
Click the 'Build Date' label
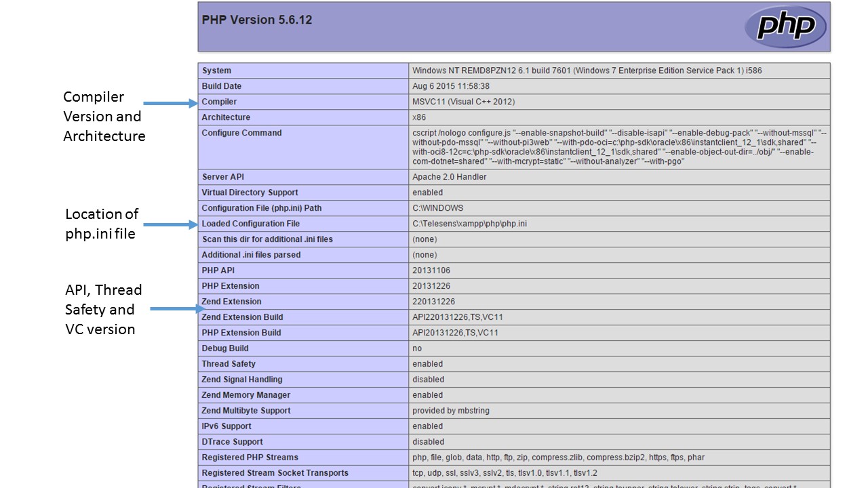(222, 86)
